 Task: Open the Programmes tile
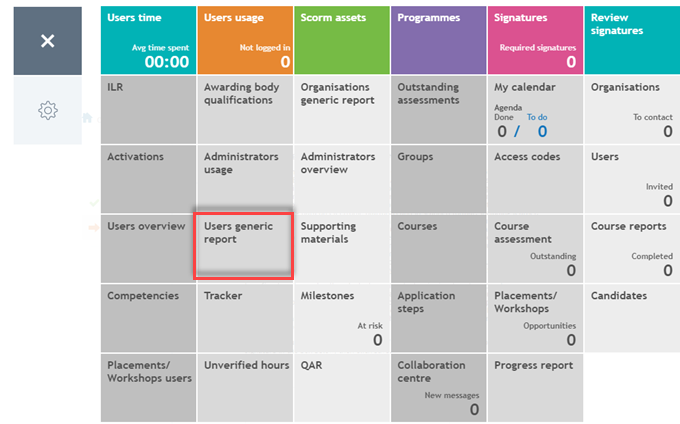click(x=438, y=40)
